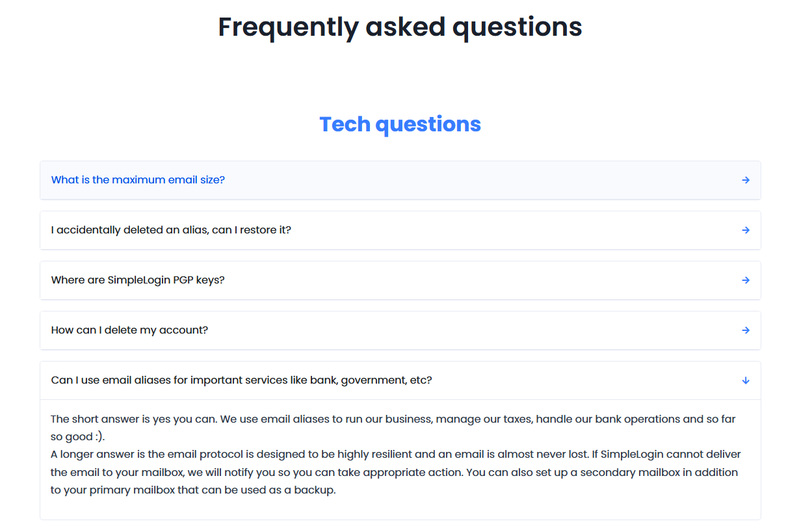Click the arrow icon for delete my account question
The width and height of the screenshot is (812, 528).
[x=746, y=330]
